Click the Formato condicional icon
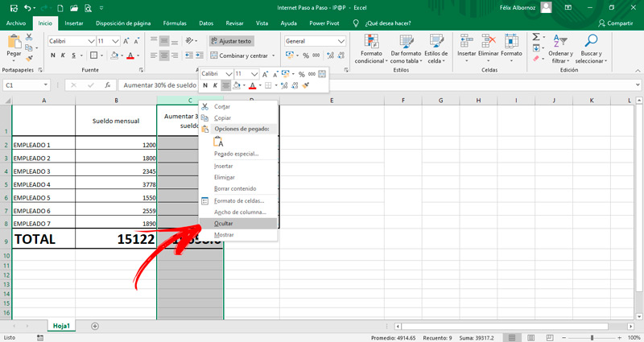 pos(371,42)
